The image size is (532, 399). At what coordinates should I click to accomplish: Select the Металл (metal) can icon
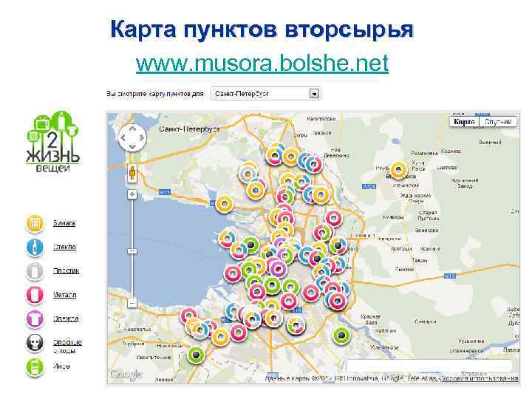(x=35, y=295)
